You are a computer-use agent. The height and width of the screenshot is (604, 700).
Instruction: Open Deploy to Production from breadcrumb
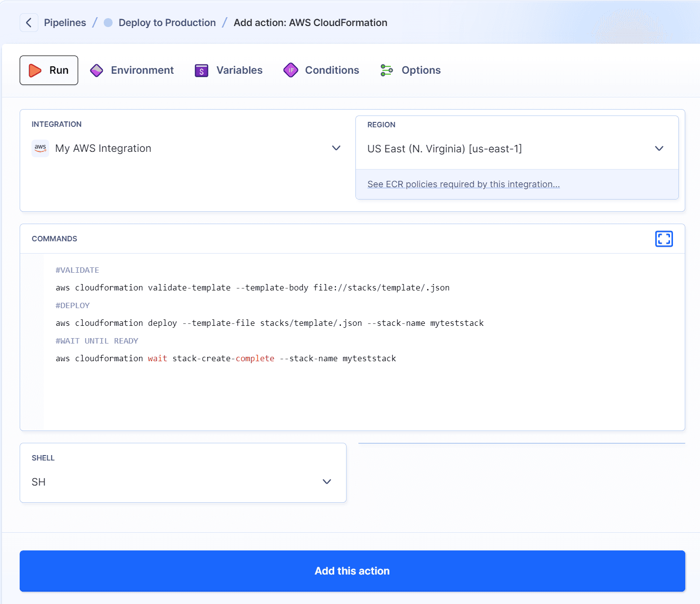pyautogui.click(x=167, y=23)
